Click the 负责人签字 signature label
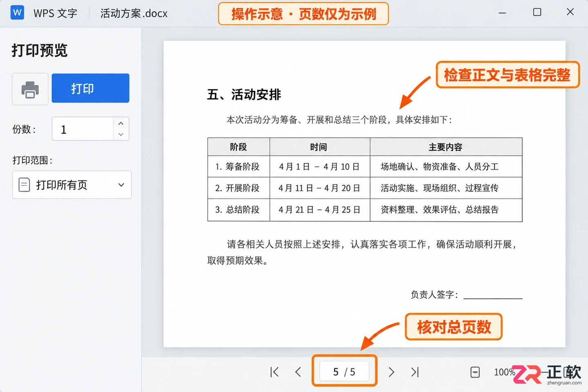Image resolution: width=588 pixels, height=392 pixels. (434, 294)
